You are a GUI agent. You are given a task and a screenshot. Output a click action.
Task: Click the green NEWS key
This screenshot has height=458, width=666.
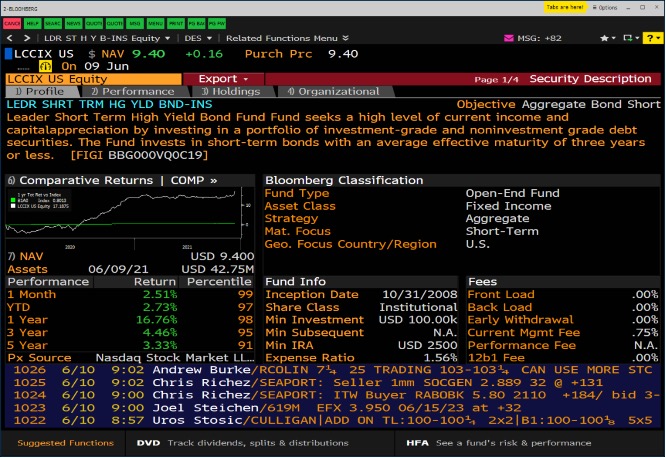coord(73,23)
